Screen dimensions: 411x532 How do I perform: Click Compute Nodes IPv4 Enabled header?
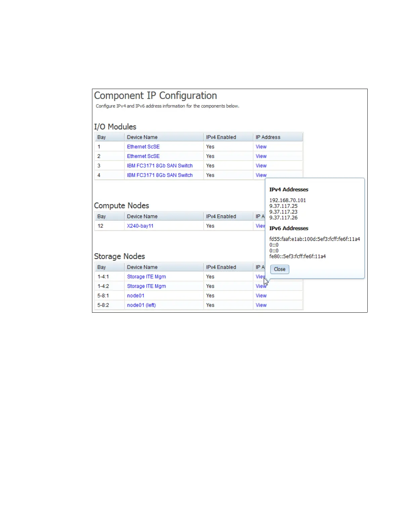[x=228, y=216]
